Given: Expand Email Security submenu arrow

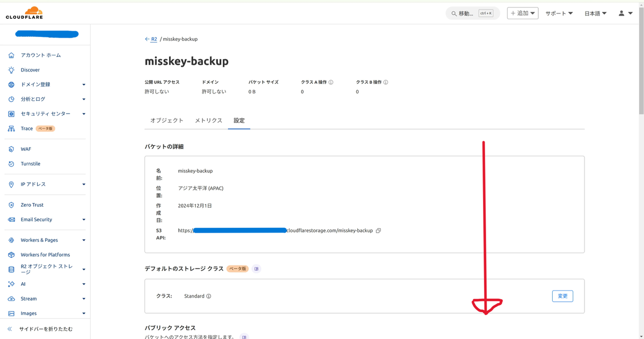Looking at the screenshot, I should 84,220.
